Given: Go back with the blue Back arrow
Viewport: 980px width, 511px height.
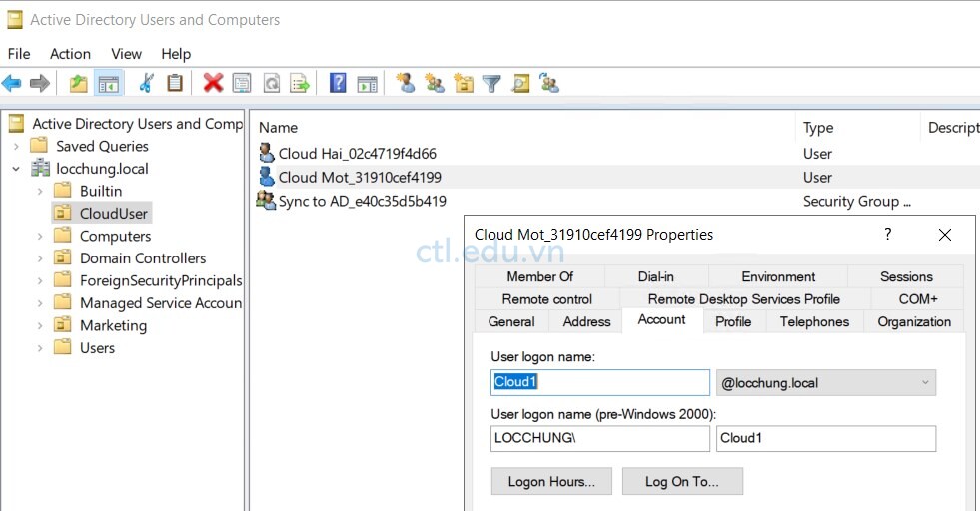Looking at the screenshot, I should tap(12, 83).
